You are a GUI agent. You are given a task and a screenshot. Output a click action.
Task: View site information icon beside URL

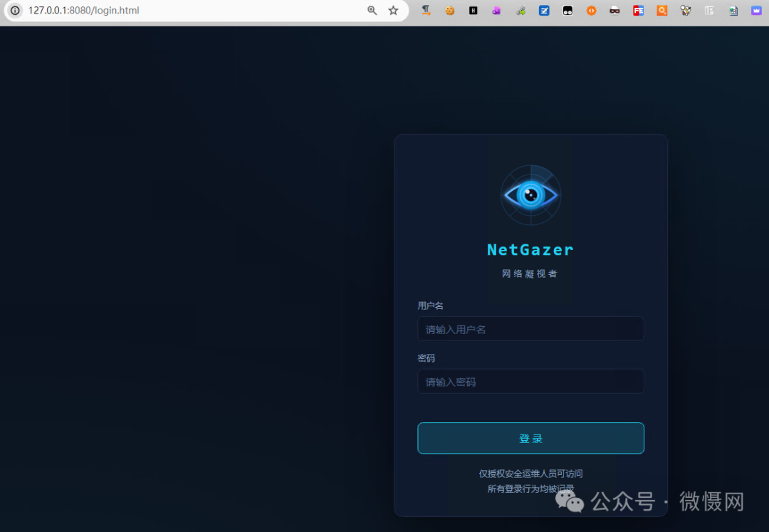click(x=15, y=10)
